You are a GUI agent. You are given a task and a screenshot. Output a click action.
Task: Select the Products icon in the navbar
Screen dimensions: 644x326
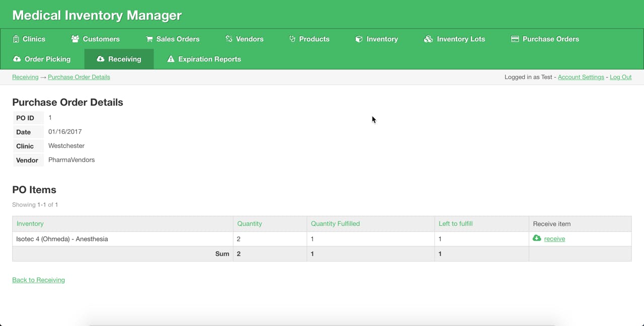(x=291, y=39)
